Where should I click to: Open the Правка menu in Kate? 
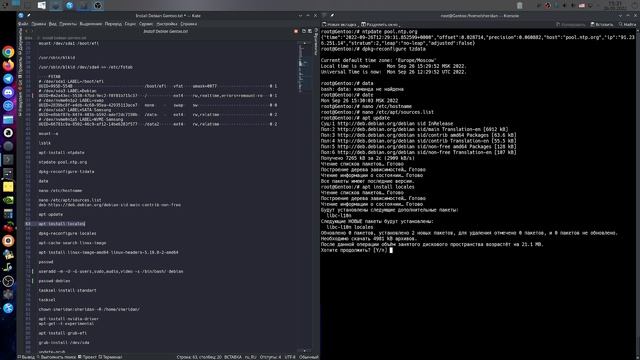(39, 24)
